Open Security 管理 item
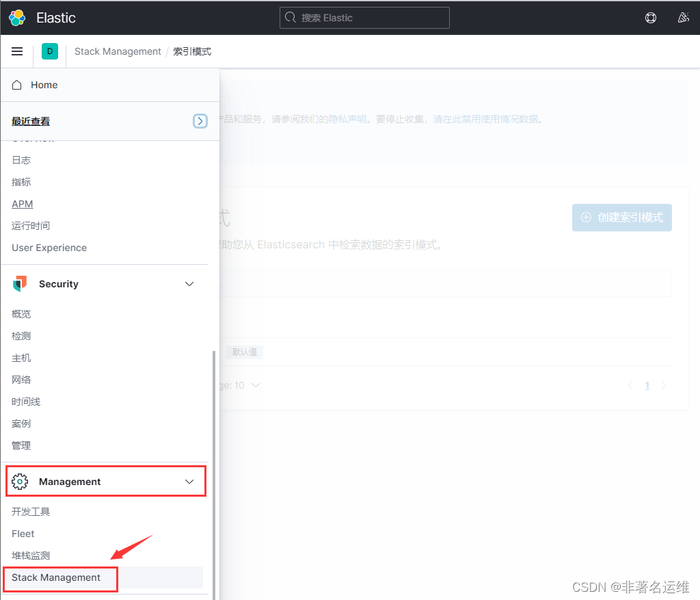The image size is (700, 600). pyautogui.click(x=21, y=445)
